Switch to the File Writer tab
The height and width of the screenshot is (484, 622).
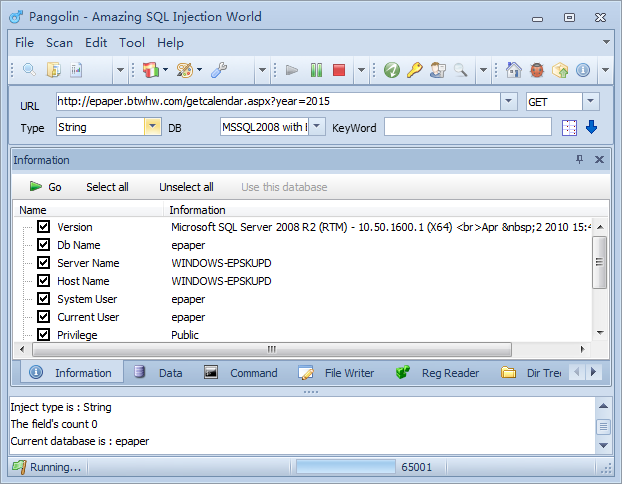(x=336, y=373)
